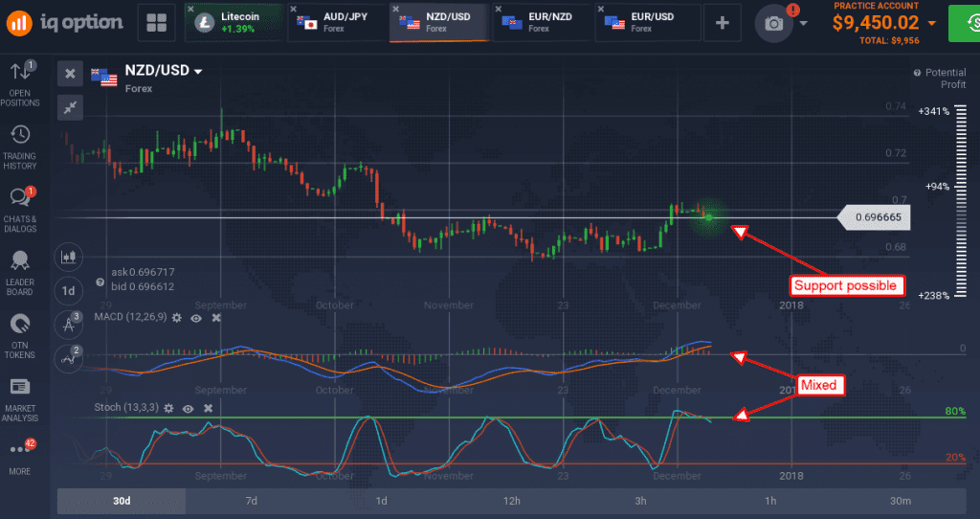The width and height of the screenshot is (980, 519).
Task: Open the drawing tools compass icon
Action: click(x=68, y=325)
